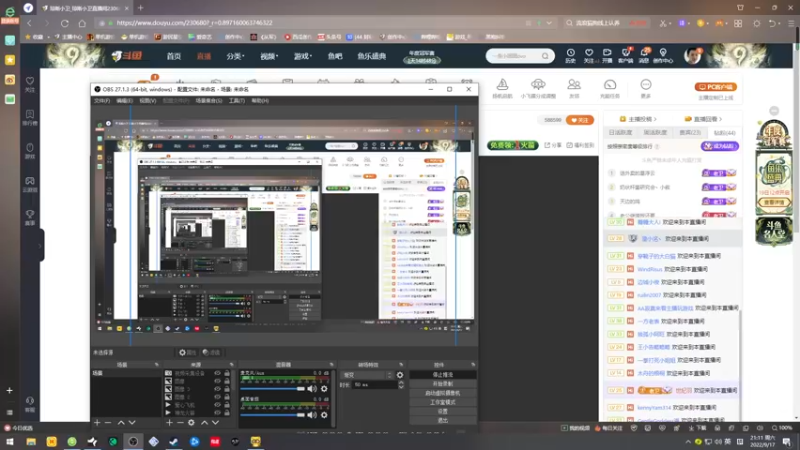
Task: Open the 文件 menu in OBS
Action: 102,101
